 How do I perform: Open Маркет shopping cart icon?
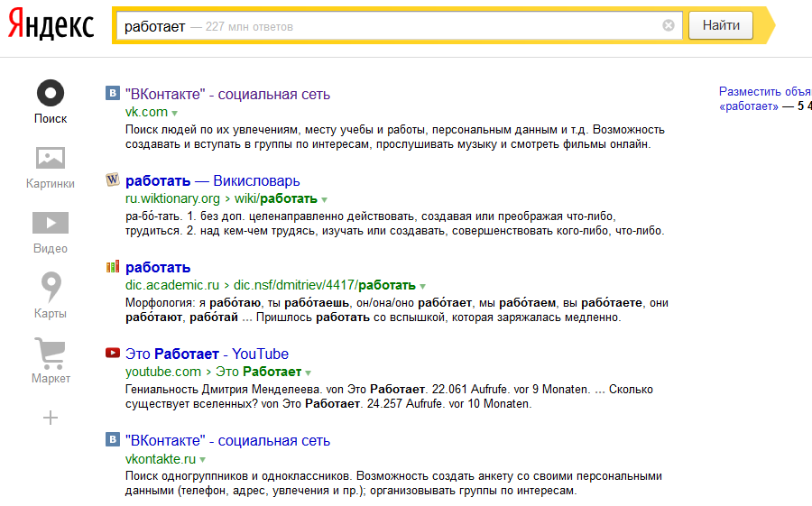(x=51, y=353)
